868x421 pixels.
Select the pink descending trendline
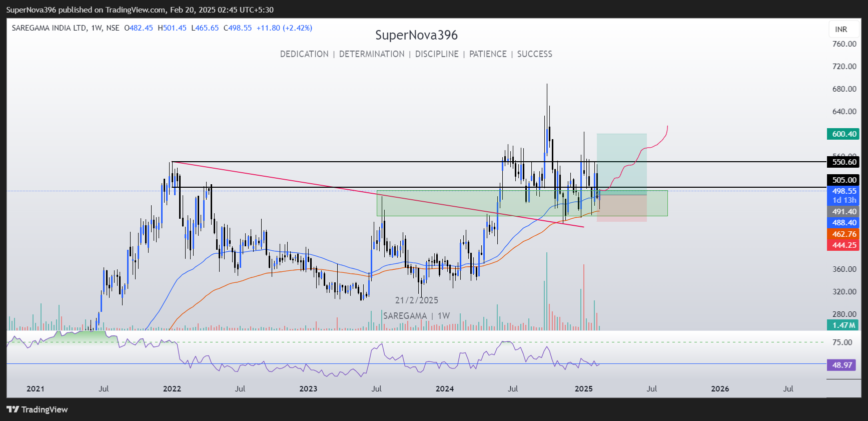[378, 194]
